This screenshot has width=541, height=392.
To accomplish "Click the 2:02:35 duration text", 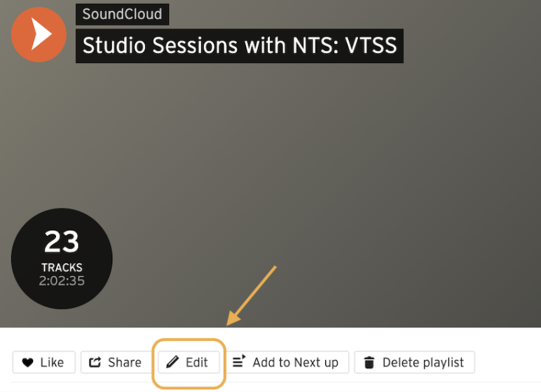I will (62, 281).
